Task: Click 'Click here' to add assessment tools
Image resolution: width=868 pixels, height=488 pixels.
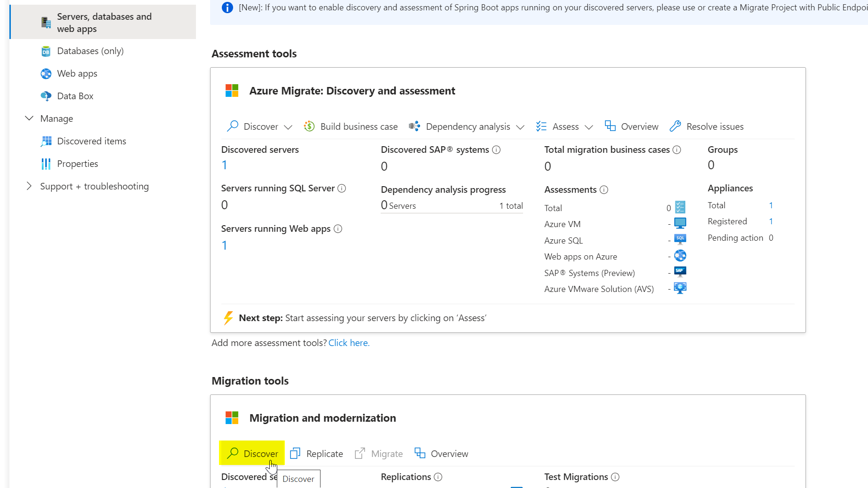Action: [x=349, y=343]
